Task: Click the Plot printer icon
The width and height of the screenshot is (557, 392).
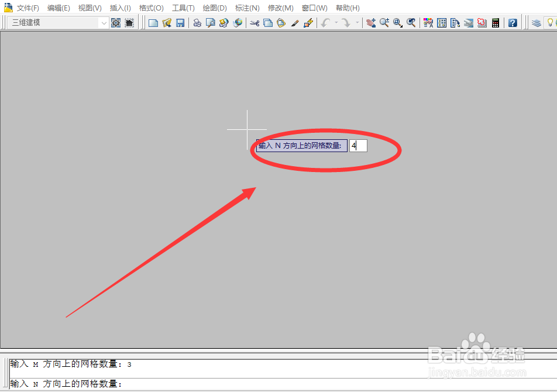Action: pos(197,23)
